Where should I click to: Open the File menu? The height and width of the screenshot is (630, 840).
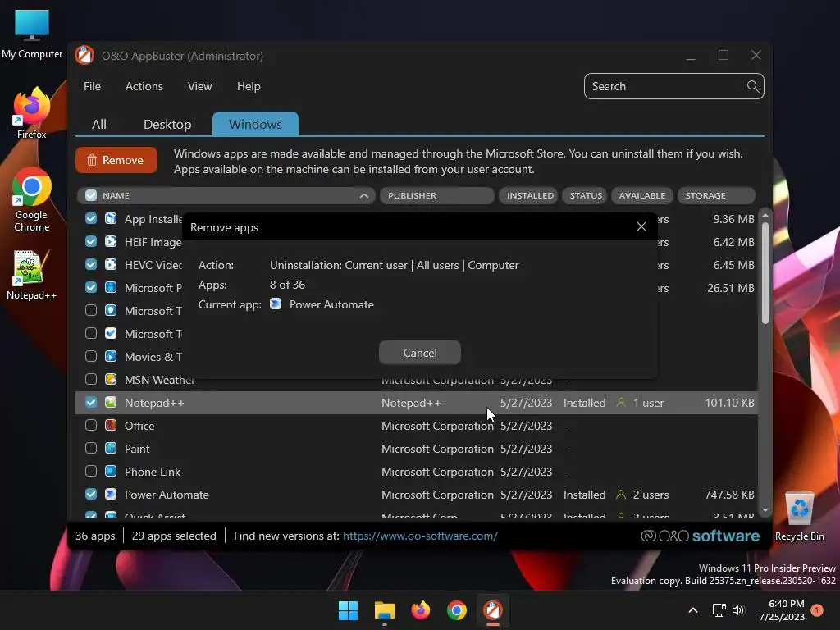[x=92, y=86]
